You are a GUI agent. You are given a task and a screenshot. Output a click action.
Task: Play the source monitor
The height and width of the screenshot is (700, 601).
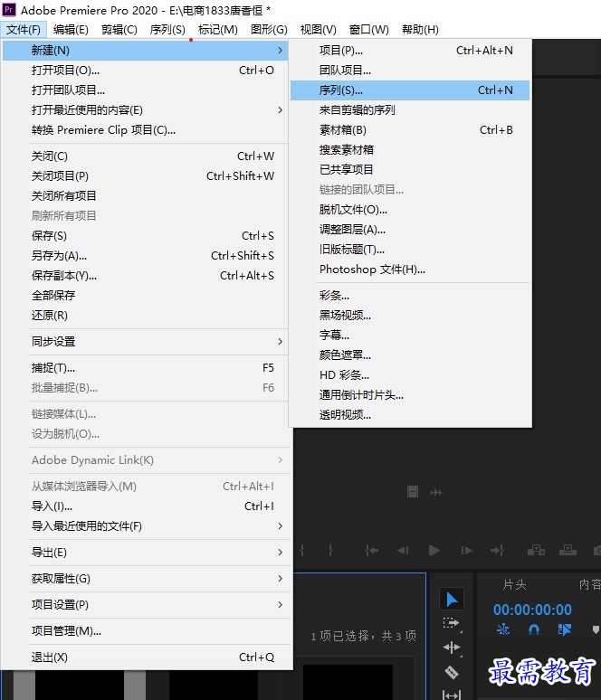tap(434, 551)
